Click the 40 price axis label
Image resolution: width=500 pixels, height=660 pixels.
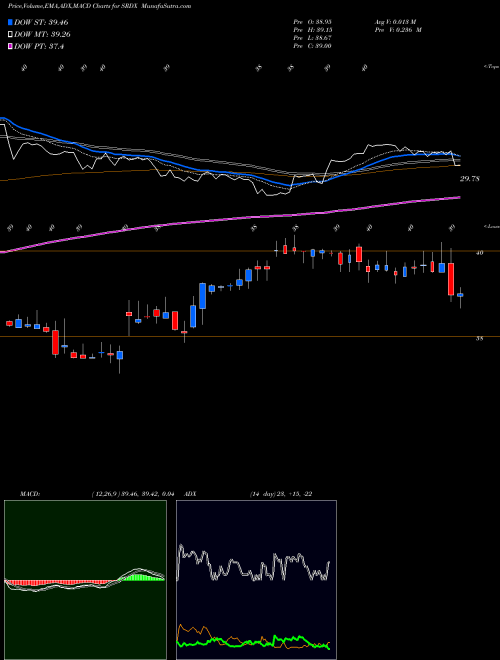tap(479, 253)
